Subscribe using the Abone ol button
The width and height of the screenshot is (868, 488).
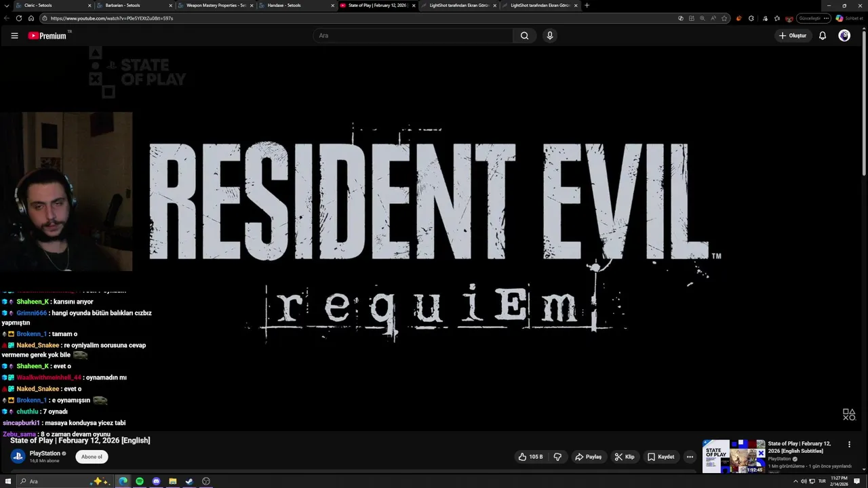click(x=92, y=457)
